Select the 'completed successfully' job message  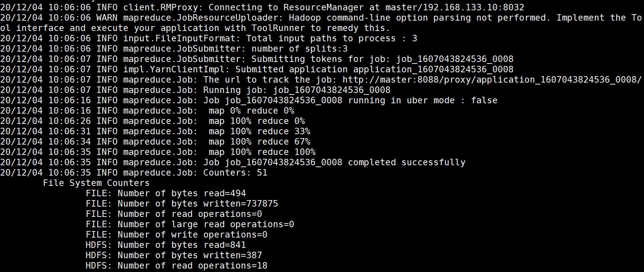406,162
